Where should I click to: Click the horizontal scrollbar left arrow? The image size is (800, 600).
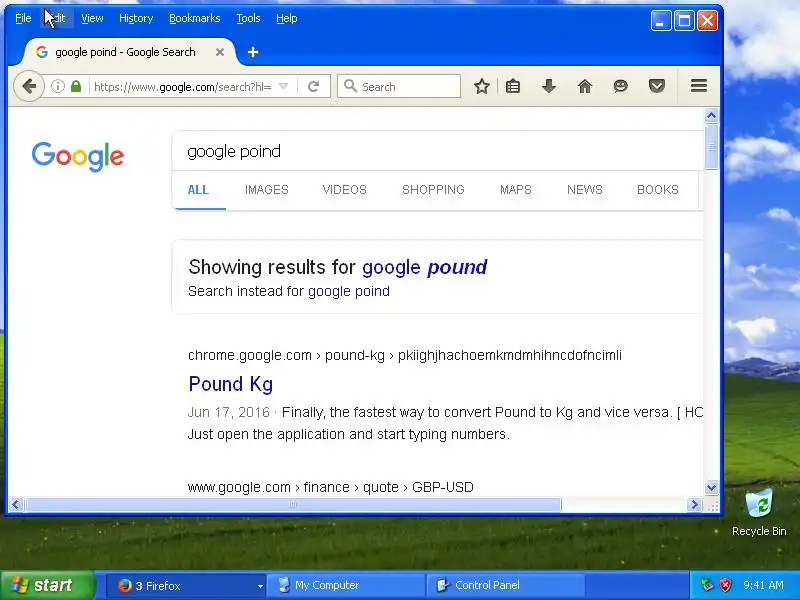(x=15, y=505)
